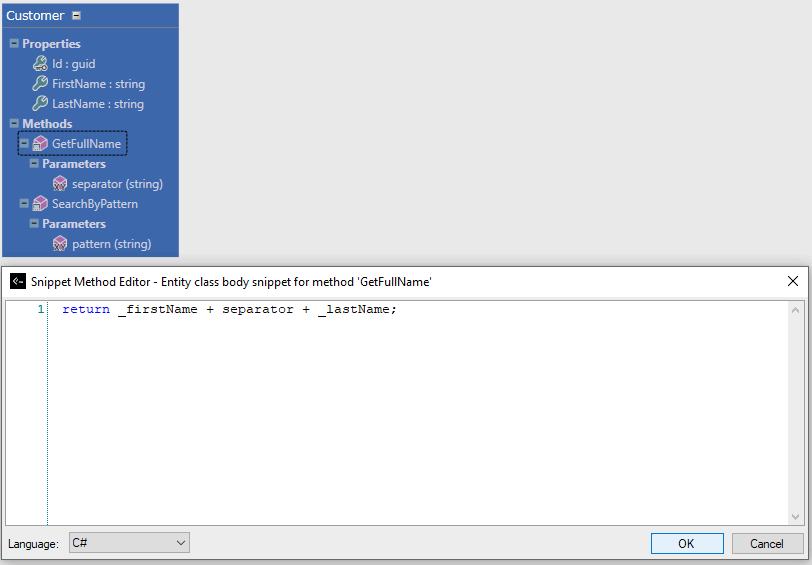Click the FirstName key icon
The height and width of the screenshot is (565, 812).
point(40,84)
